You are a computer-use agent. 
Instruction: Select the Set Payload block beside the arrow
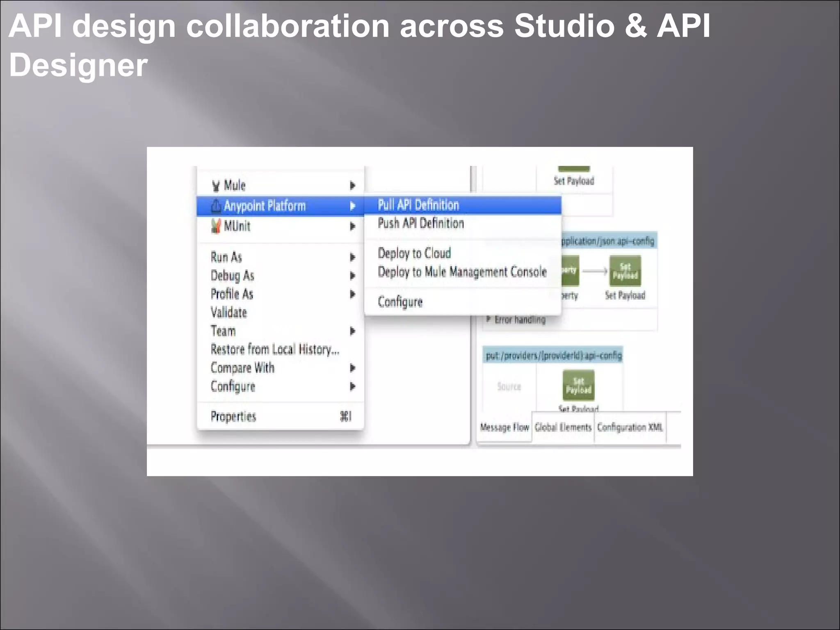pyautogui.click(x=625, y=271)
